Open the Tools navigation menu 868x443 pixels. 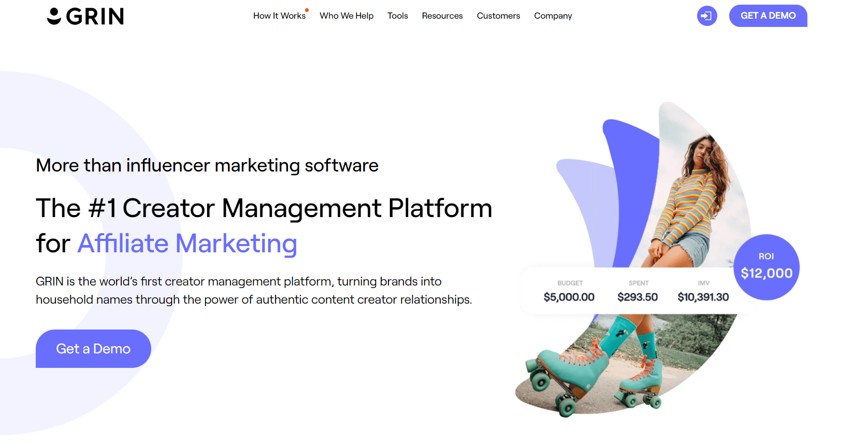(x=397, y=16)
